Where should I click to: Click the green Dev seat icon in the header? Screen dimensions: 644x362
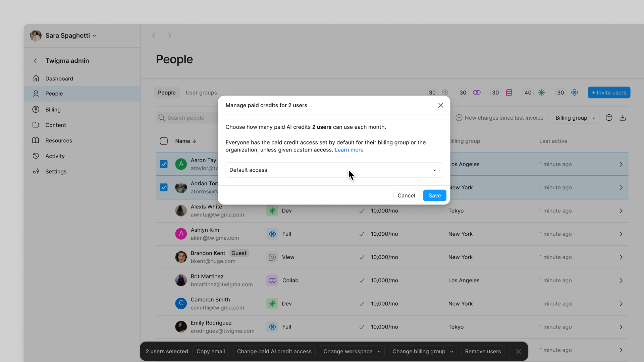(542, 93)
